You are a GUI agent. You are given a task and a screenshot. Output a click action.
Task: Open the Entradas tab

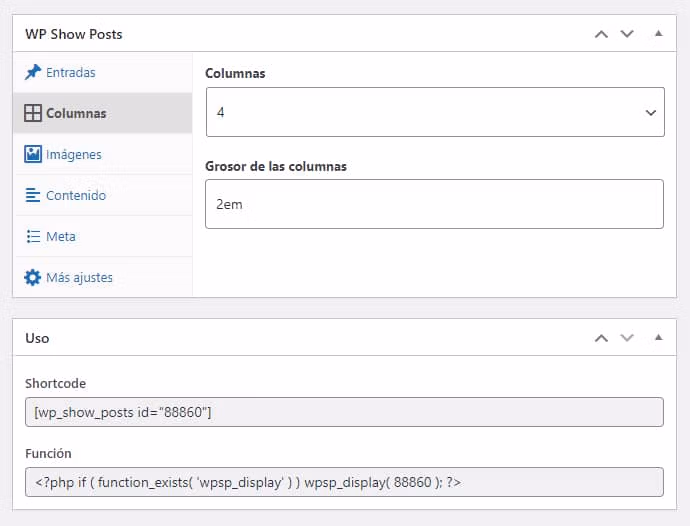(103, 72)
